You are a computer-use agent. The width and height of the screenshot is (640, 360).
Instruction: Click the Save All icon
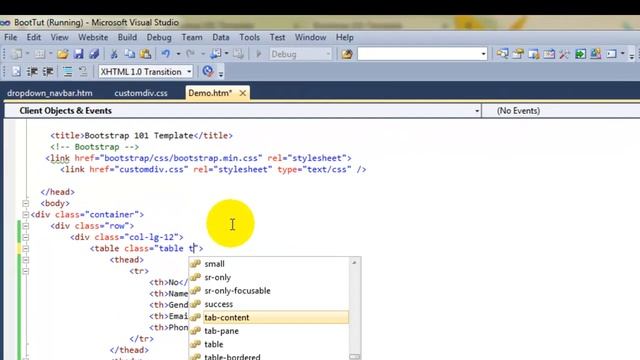[94, 54]
